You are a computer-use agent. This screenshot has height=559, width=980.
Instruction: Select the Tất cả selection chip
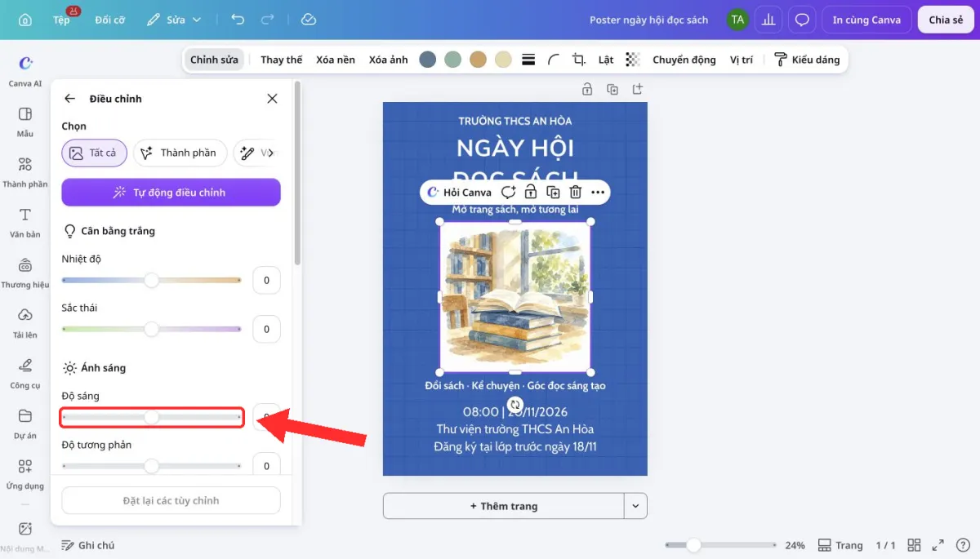tap(94, 153)
